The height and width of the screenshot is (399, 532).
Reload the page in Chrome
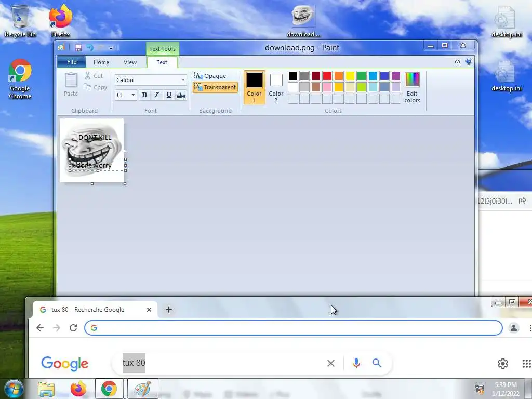73,328
